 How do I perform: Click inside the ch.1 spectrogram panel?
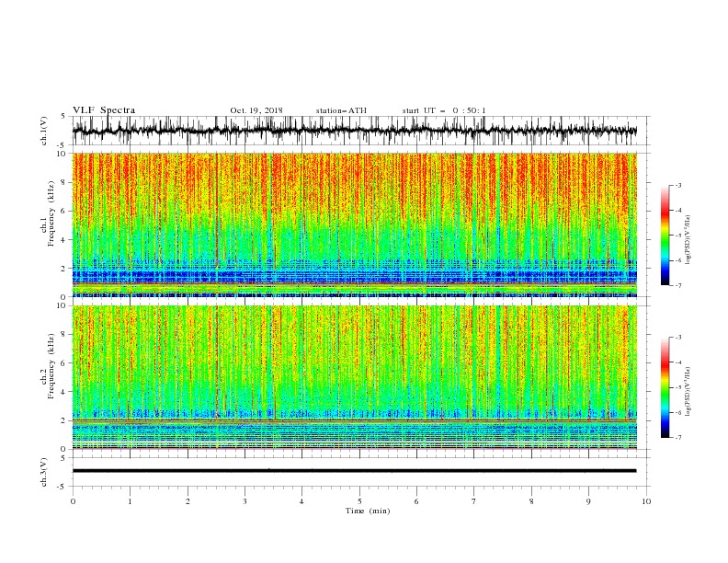(x=355, y=224)
